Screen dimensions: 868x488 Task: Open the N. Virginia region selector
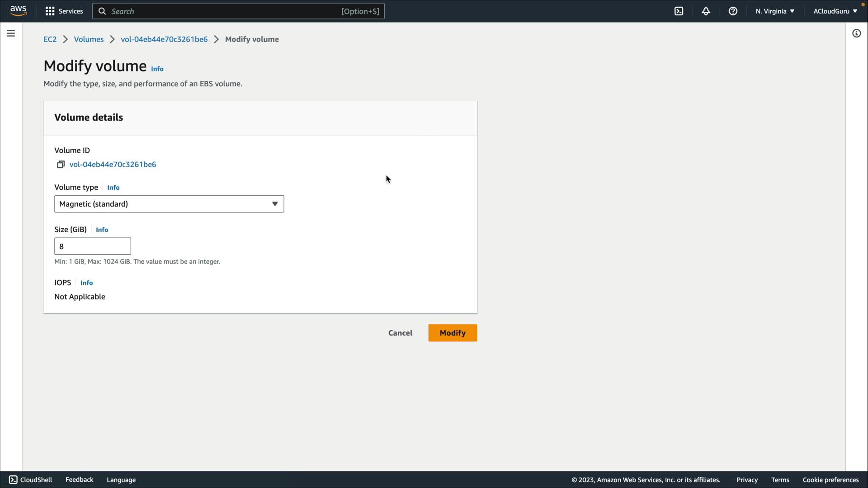[x=774, y=11]
